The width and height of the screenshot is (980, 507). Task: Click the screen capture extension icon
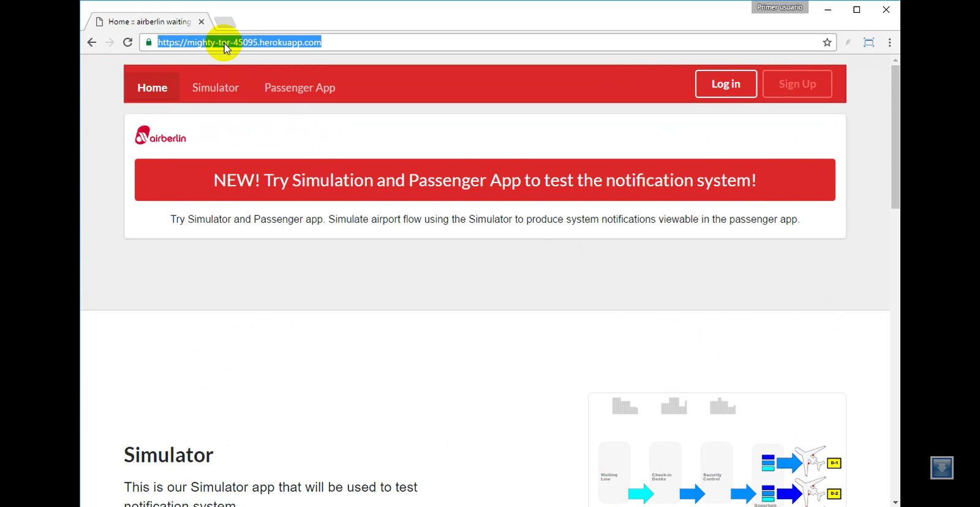(869, 42)
